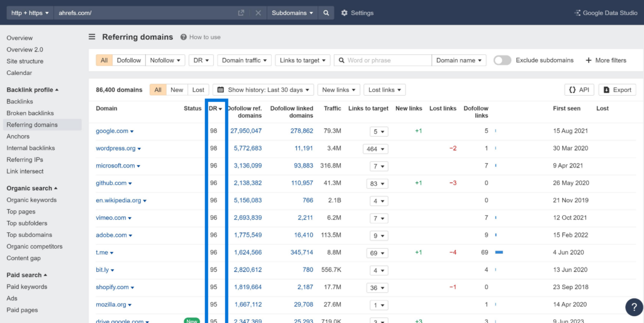Open the Domain name dropdown

pyautogui.click(x=459, y=60)
